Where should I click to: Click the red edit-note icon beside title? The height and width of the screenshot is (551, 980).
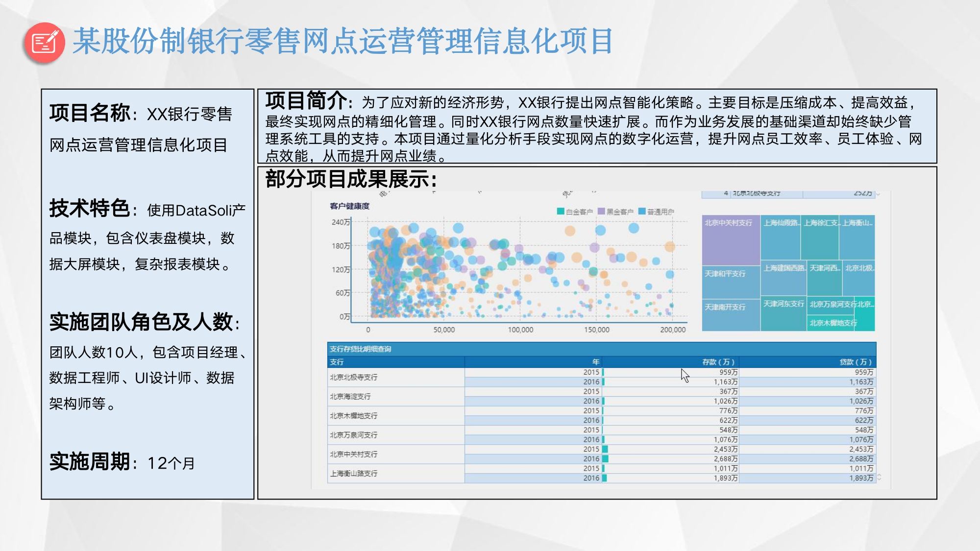(44, 43)
